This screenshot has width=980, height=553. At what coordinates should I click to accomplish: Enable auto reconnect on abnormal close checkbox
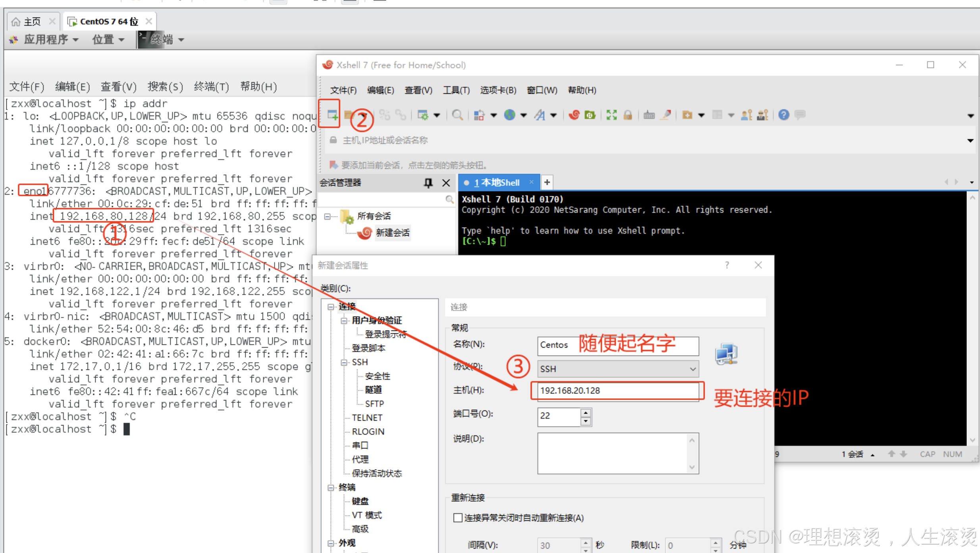tap(458, 518)
